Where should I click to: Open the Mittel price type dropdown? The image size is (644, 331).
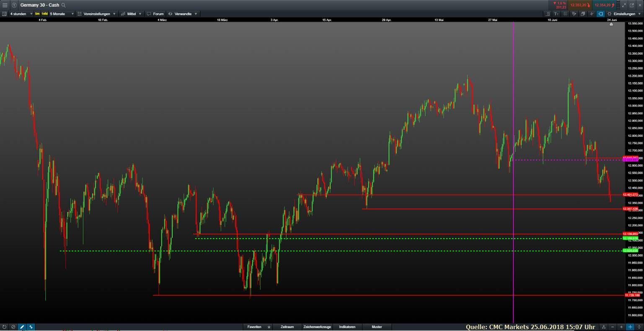131,14
